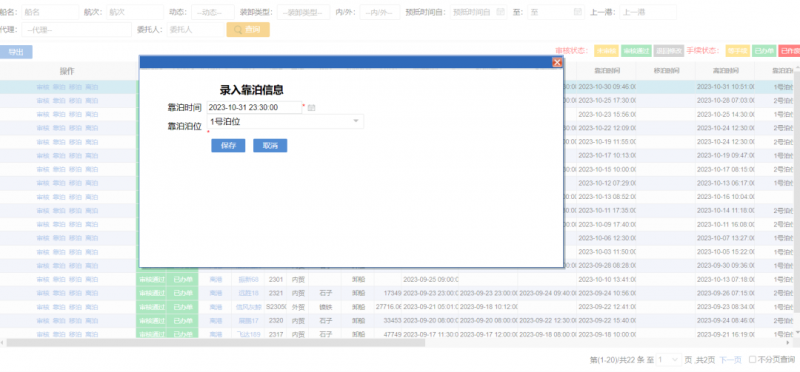This screenshot has height=372, width=800.
Task: Close the 录入靠泊信息 dialog
Action: pyautogui.click(x=557, y=62)
